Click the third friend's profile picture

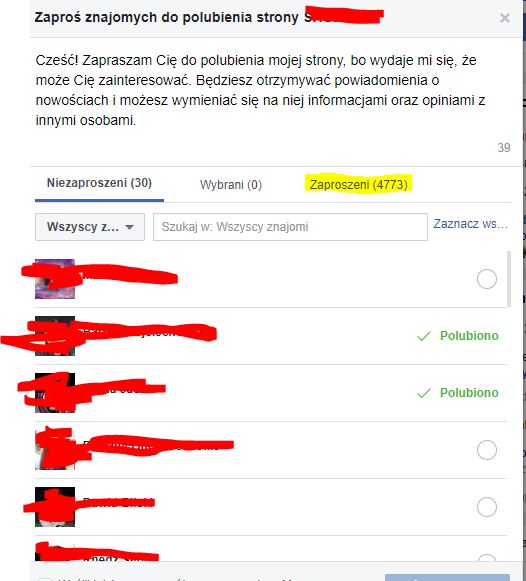pyautogui.click(x=55, y=393)
